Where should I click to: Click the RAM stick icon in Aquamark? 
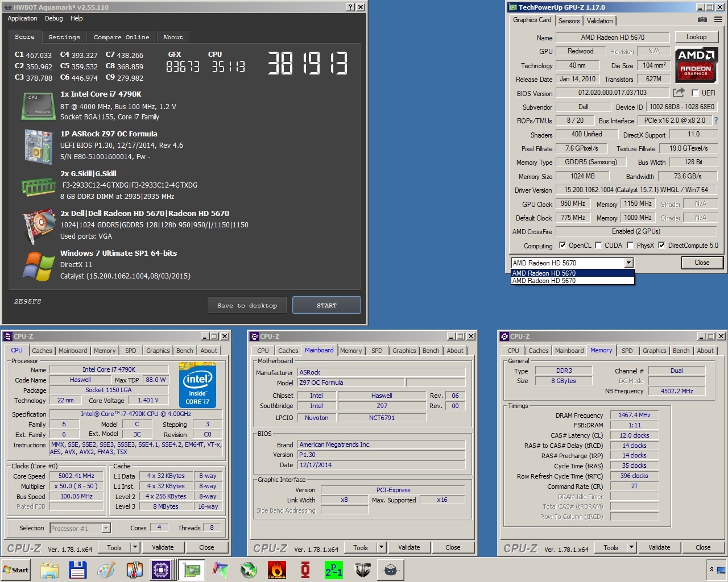(38, 186)
